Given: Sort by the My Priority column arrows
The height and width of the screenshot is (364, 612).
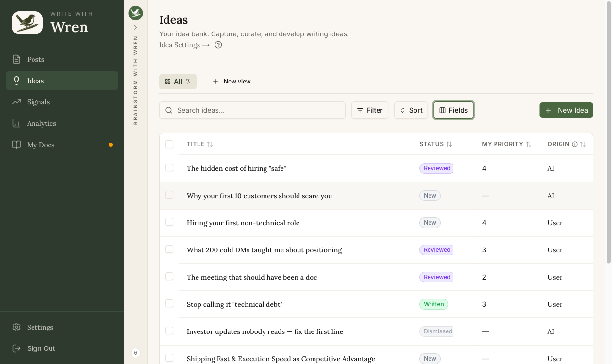Looking at the screenshot, I should click(529, 144).
